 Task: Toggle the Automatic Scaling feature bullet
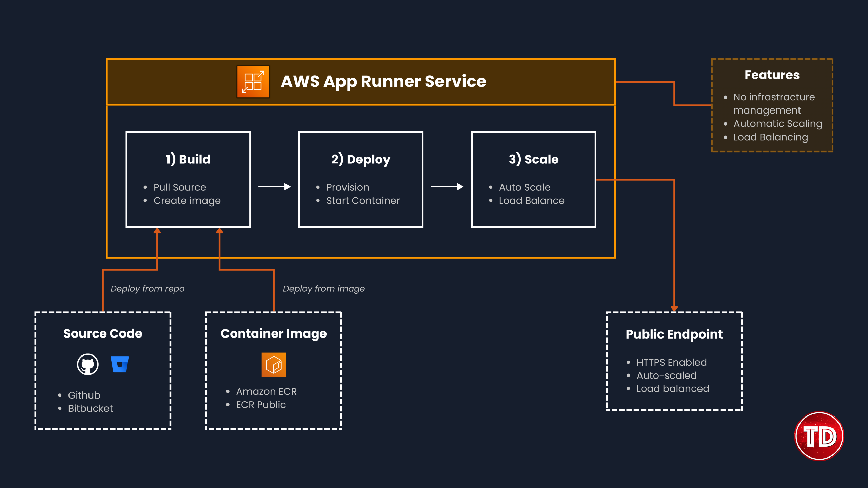pyautogui.click(x=777, y=123)
